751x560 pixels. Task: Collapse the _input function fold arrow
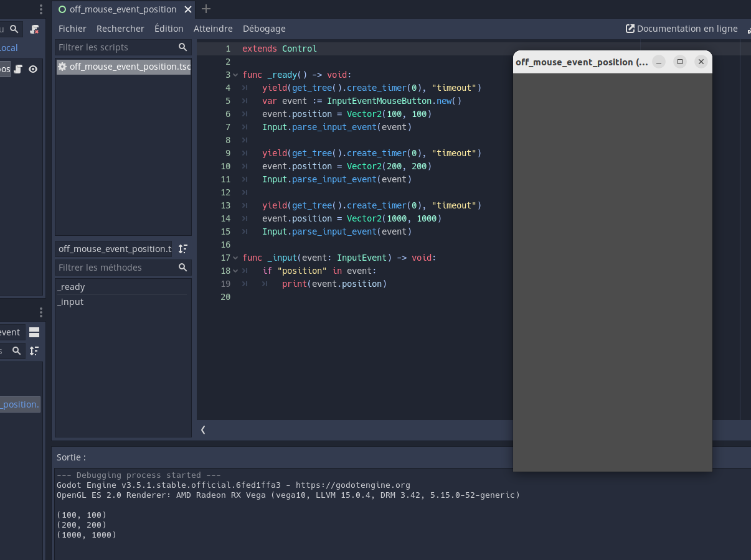click(235, 258)
